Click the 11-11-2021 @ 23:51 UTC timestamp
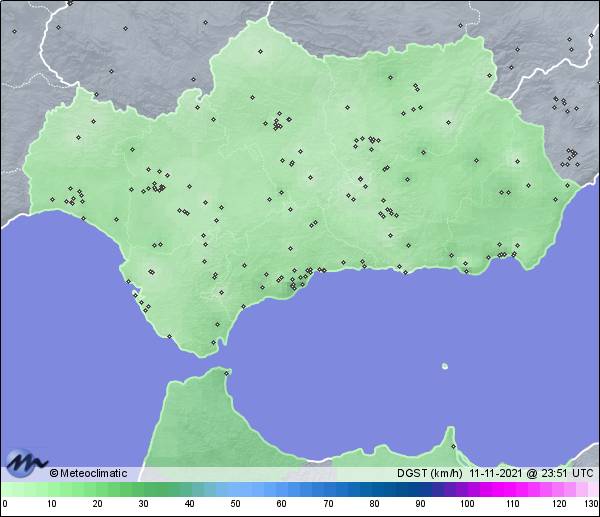 tap(531, 473)
